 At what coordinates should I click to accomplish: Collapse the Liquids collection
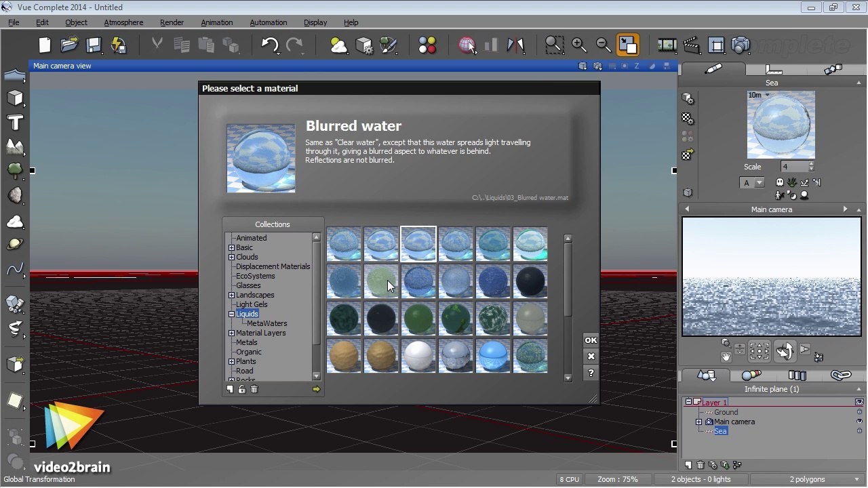(x=232, y=314)
